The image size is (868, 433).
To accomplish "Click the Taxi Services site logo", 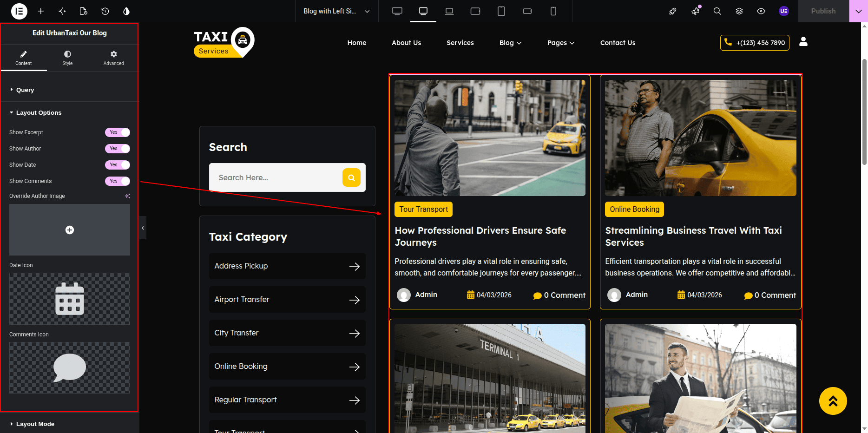I will [224, 42].
